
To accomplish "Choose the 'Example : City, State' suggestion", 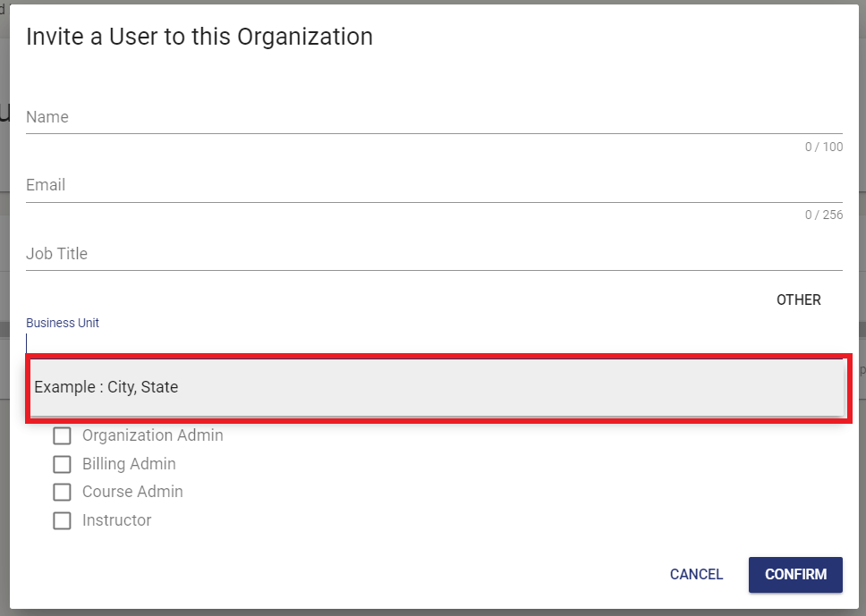I will tap(436, 387).
